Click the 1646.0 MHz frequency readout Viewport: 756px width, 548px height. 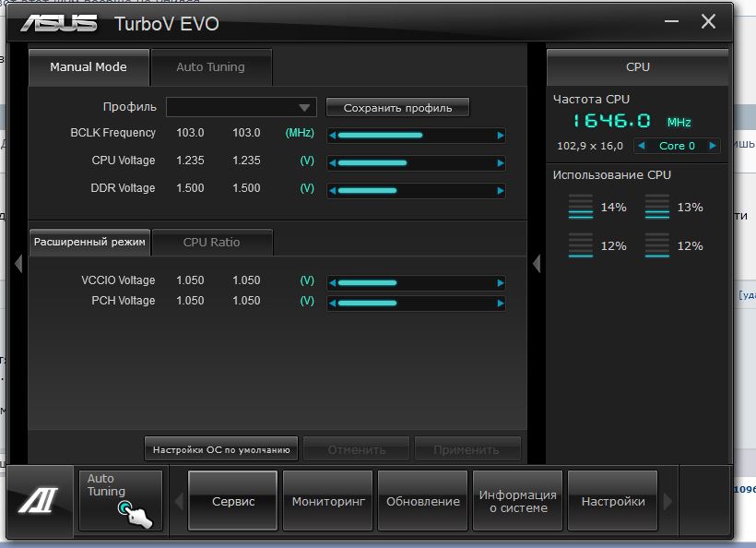click(632, 121)
